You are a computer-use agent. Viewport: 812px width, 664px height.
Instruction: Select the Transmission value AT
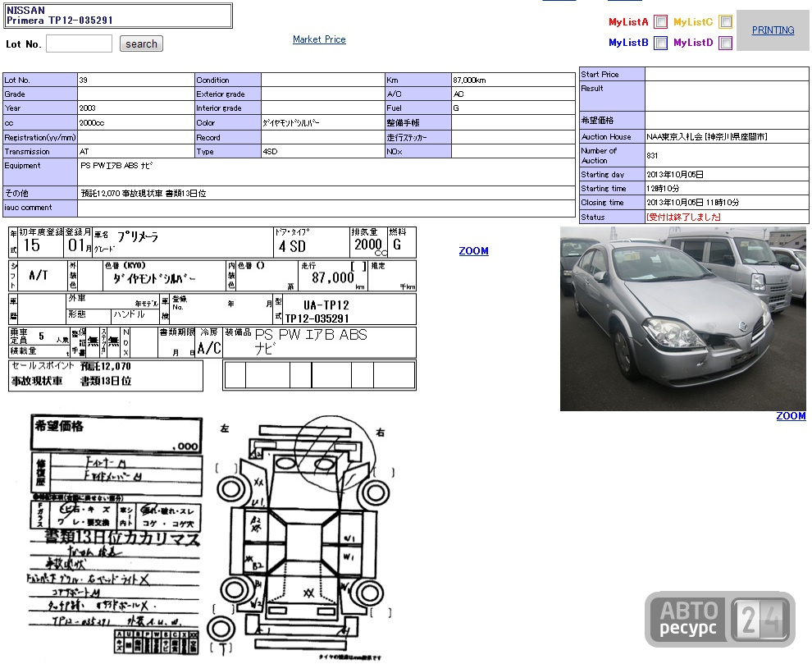click(84, 151)
